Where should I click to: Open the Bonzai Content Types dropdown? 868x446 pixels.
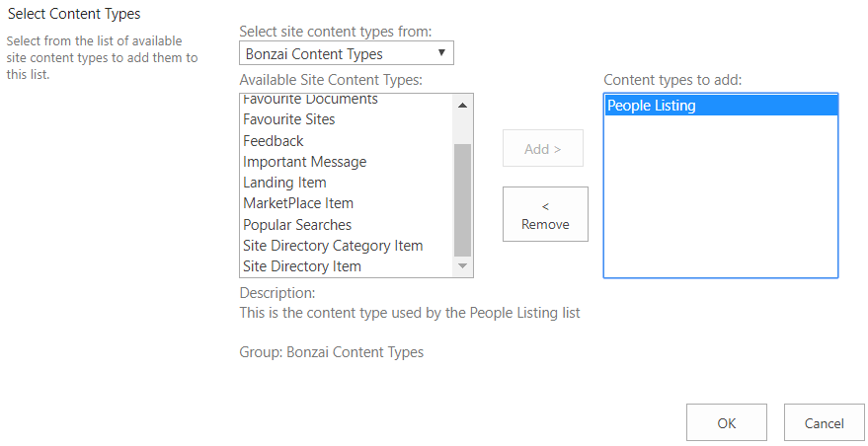coord(347,53)
